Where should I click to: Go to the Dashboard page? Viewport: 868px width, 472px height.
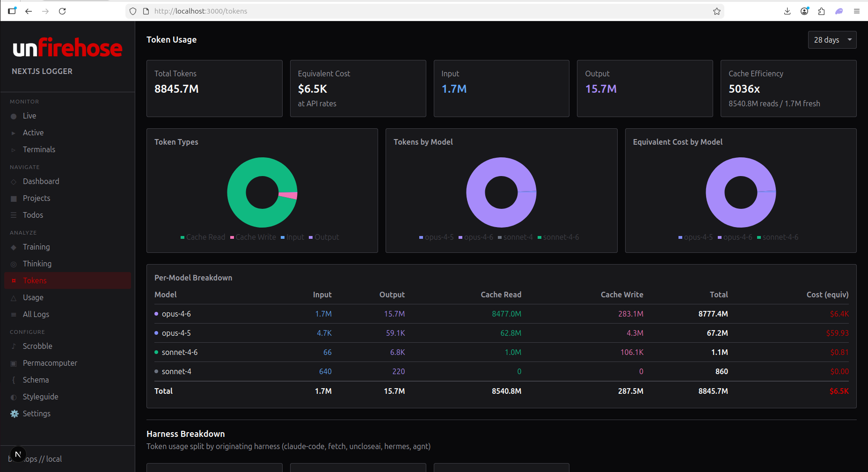pos(41,182)
